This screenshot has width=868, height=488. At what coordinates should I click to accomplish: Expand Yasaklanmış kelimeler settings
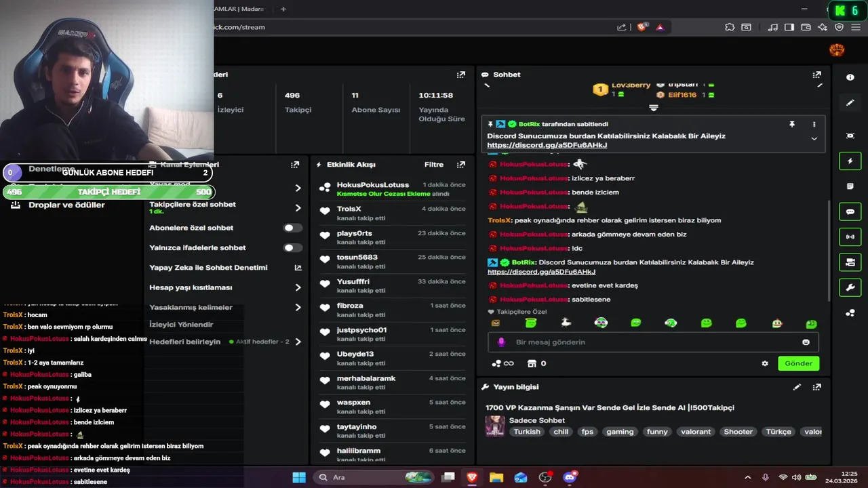tap(298, 308)
